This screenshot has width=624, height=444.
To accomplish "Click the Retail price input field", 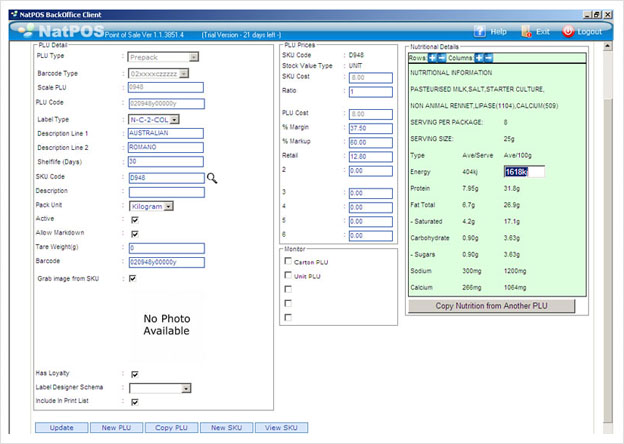I will point(370,157).
